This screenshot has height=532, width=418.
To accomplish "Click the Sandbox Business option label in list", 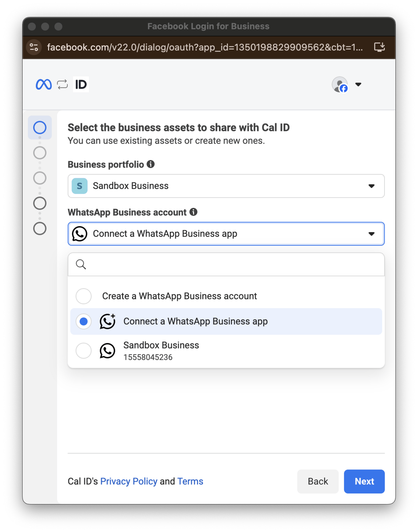I will point(161,345).
